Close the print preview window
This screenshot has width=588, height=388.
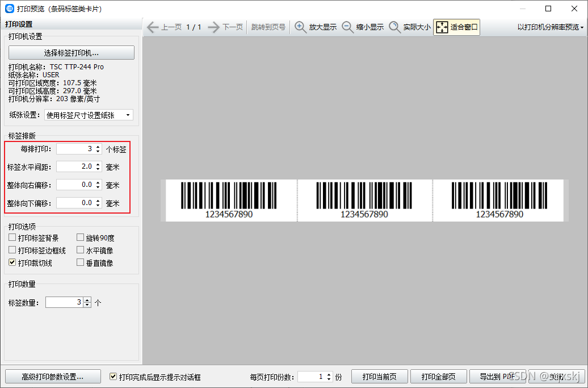coord(574,9)
